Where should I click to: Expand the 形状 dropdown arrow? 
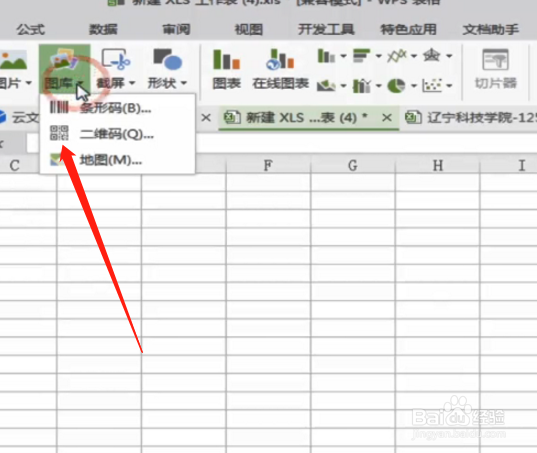tap(184, 83)
